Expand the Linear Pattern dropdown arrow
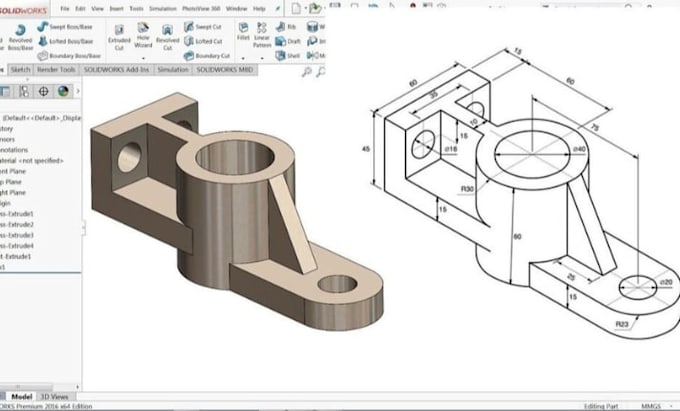The image size is (680, 411). (262, 59)
